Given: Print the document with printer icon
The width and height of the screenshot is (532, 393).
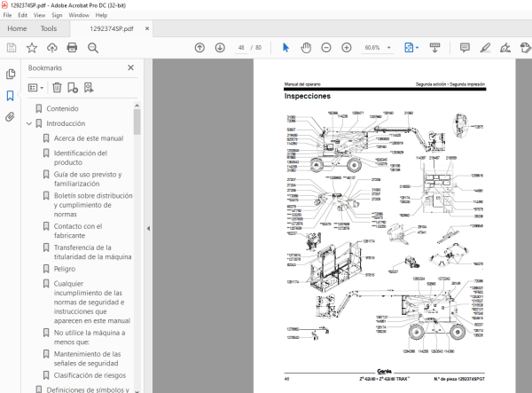Looking at the screenshot, I should [72, 48].
